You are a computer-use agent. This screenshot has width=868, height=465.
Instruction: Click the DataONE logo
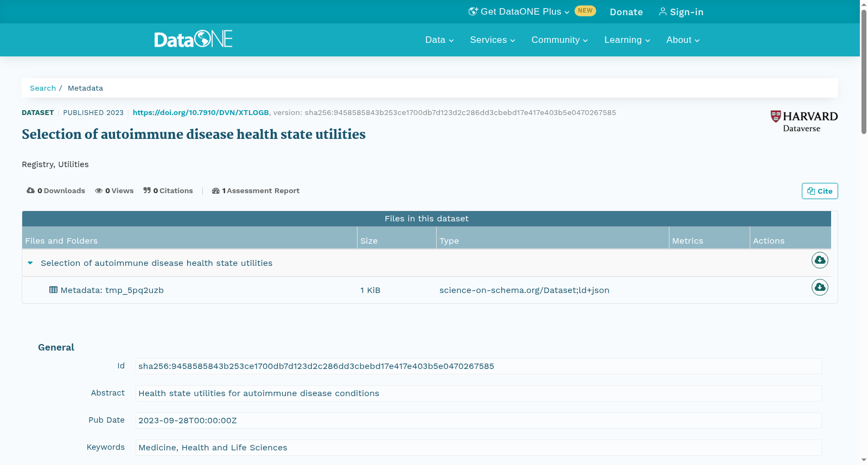[x=193, y=39]
